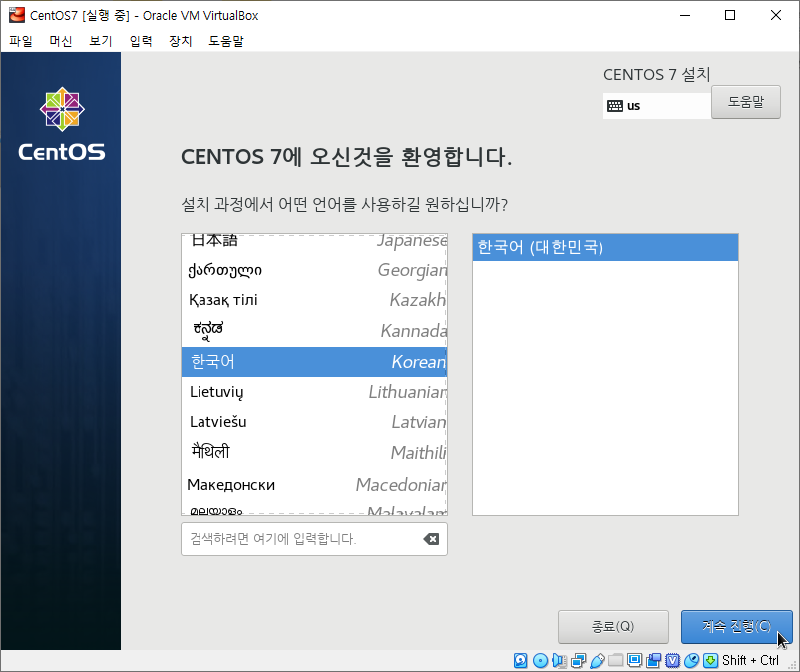Click the USB devices status icon
The image size is (800, 672).
tap(597, 660)
